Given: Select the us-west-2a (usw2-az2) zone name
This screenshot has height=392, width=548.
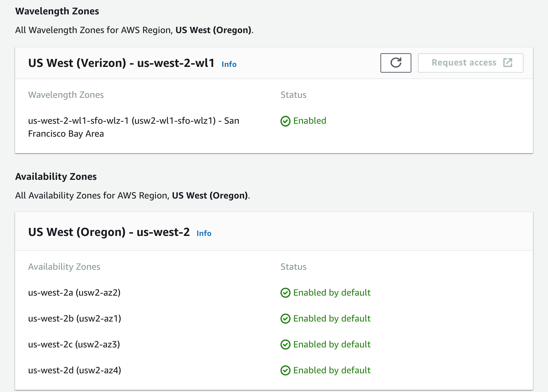Looking at the screenshot, I should tap(74, 293).
